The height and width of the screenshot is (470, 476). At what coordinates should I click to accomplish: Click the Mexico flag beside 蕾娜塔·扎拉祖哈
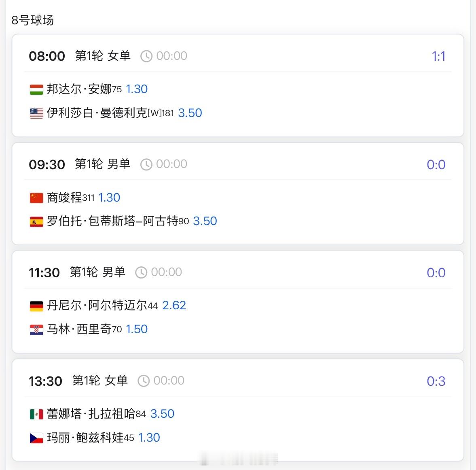click(36, 414)
